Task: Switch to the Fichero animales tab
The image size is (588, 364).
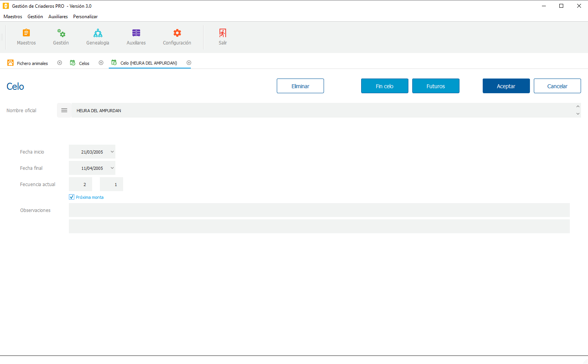Action: pyautogui.click(x=32, y=63)
